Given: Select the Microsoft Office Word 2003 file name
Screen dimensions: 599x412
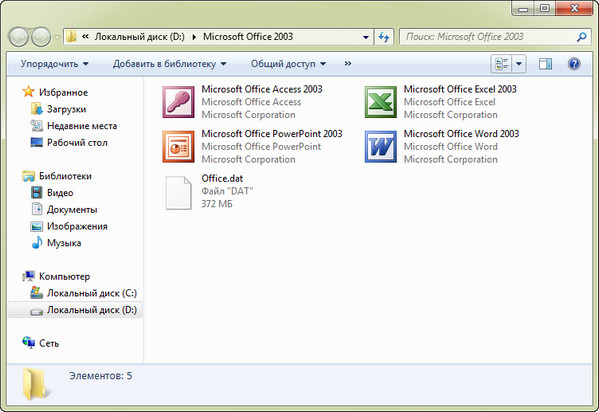Looking at the screenshot, I should (x=461, y=134).
